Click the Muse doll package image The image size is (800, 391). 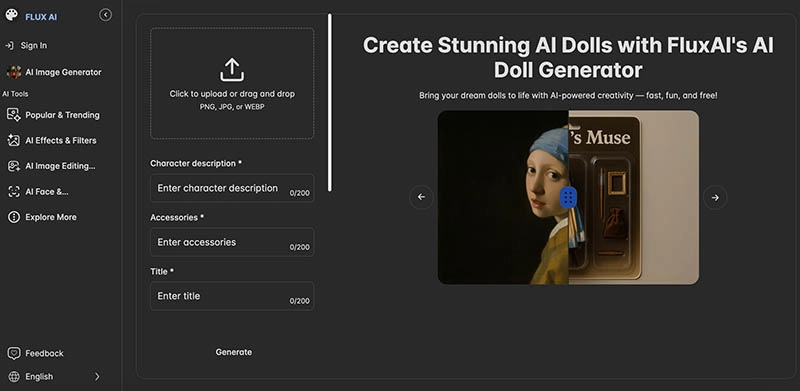(x=634, y=198)
